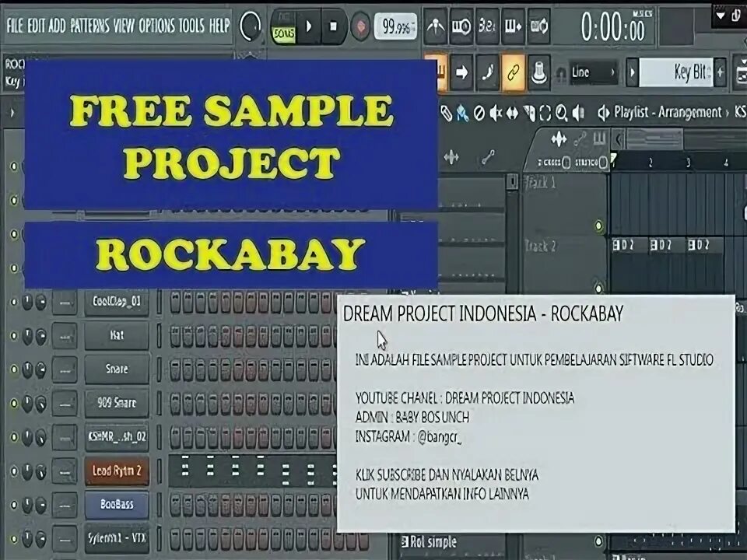747x560 pixels.
Task: Open Hat channel button
Action: (117, 336)
